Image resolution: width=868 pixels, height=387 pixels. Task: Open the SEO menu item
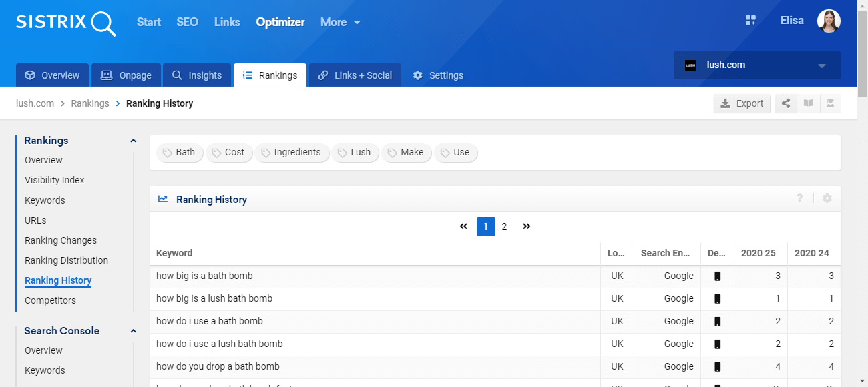point(188,22)
